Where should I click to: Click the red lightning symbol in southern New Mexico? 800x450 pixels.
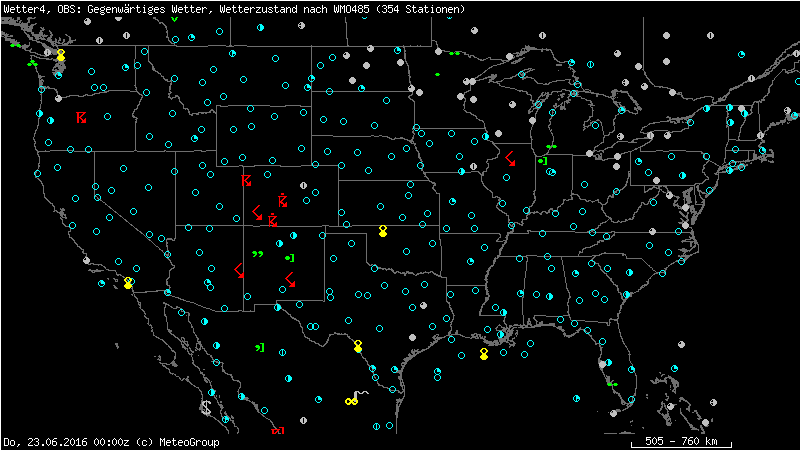click(290, 280)
